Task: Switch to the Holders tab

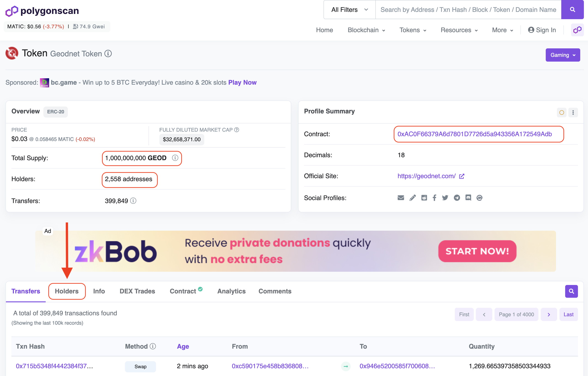Action: [x=67, y=291]
